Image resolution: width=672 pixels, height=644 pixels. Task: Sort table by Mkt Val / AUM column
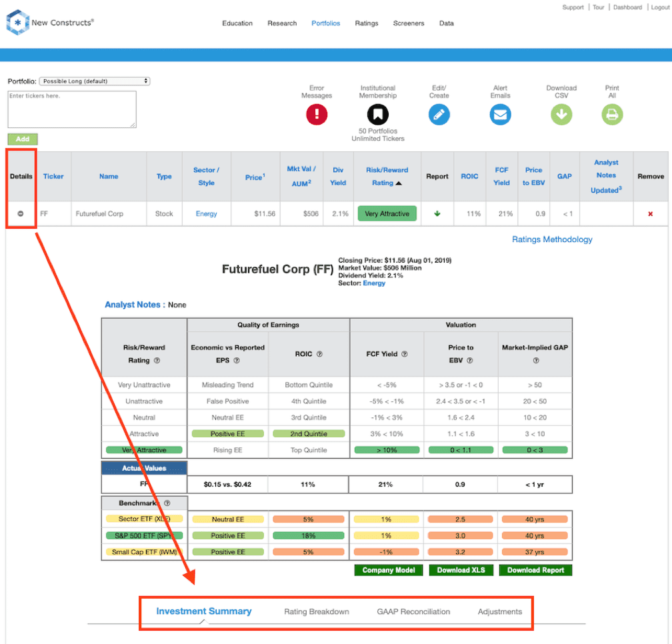[x=301, y=176]
